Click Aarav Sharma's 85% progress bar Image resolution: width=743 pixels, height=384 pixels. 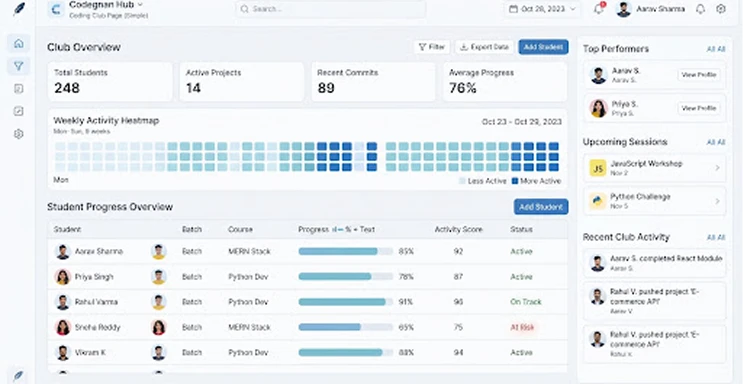pyautogui.click(x=345, y=251)
